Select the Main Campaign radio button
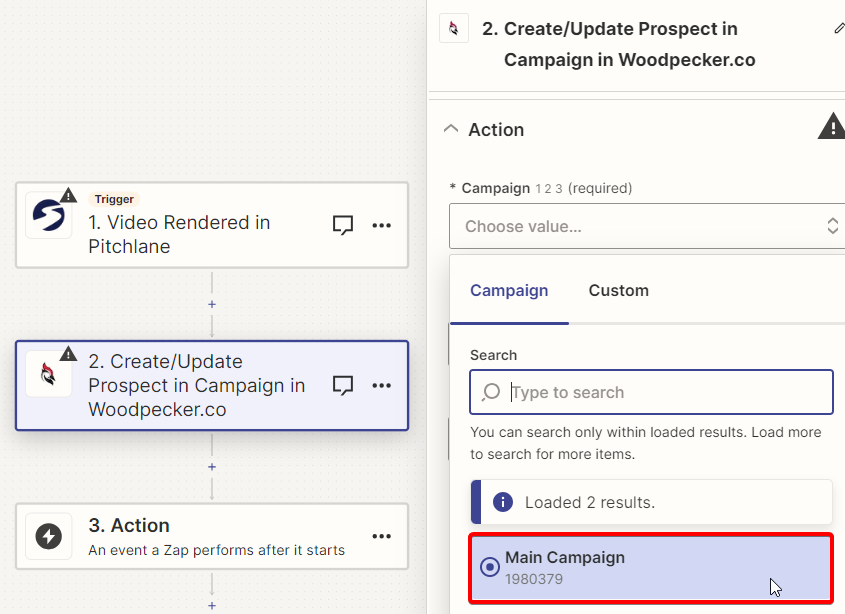Image resolution: width=845 pixels, height=614 pixels. click(x=490, y=567)
